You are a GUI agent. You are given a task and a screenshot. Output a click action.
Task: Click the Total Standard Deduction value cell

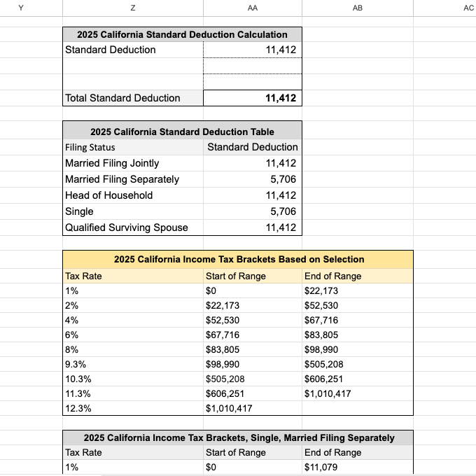pos(252,98)
